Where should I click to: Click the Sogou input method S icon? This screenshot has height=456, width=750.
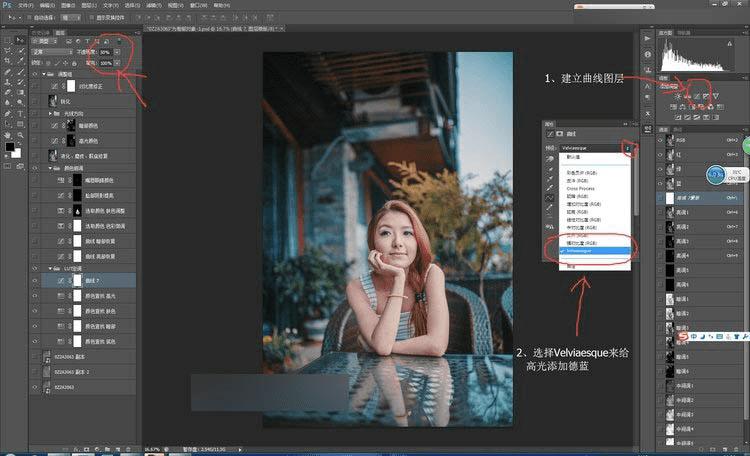point(683,337)
